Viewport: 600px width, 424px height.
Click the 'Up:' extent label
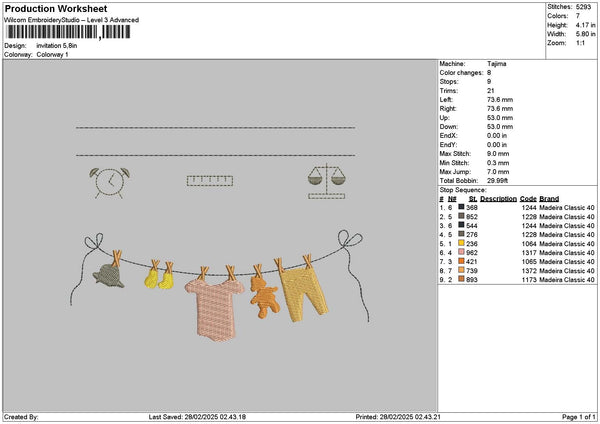click(445, 118)
